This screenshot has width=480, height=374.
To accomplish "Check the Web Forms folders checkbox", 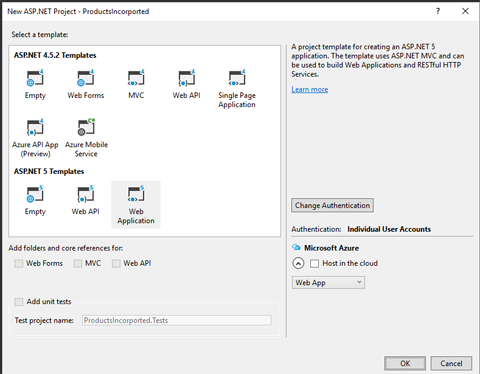I will tap(19, 263).
